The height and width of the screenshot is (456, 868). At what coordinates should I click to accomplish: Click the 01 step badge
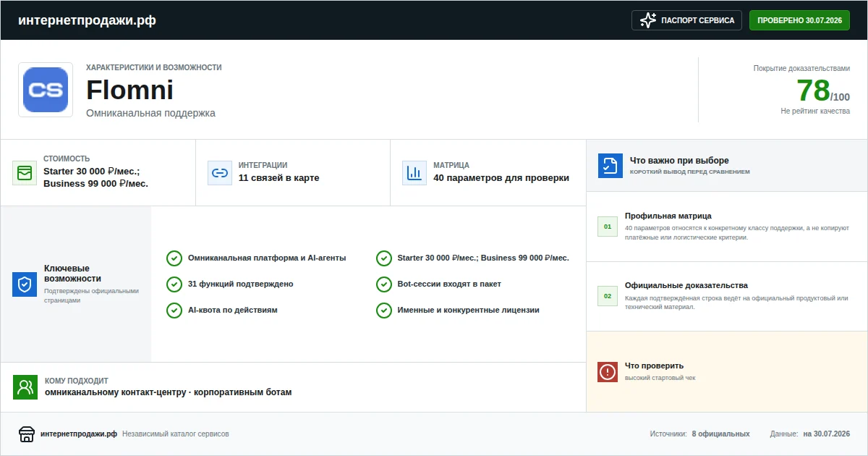[608, 227]
